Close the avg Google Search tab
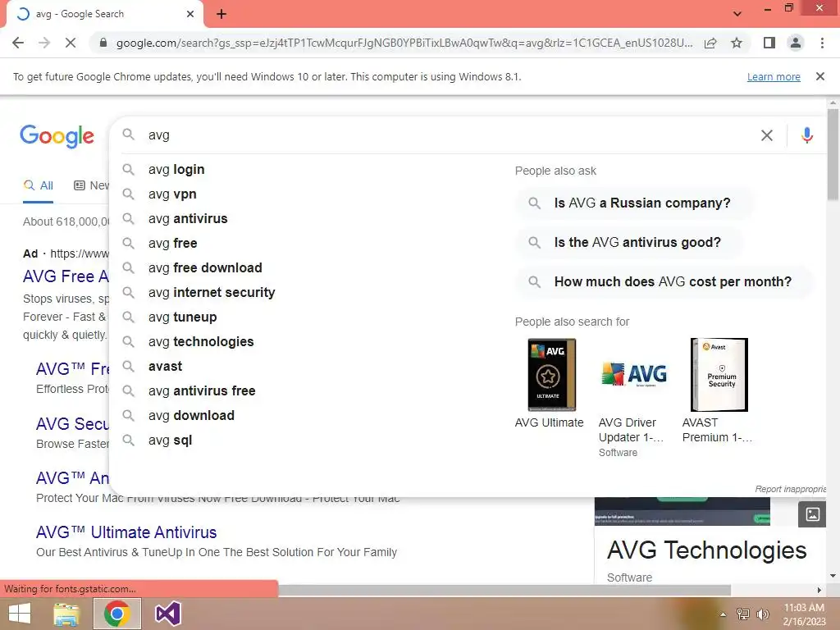This screenshot has width=840, height=630. tap(190, 14)
